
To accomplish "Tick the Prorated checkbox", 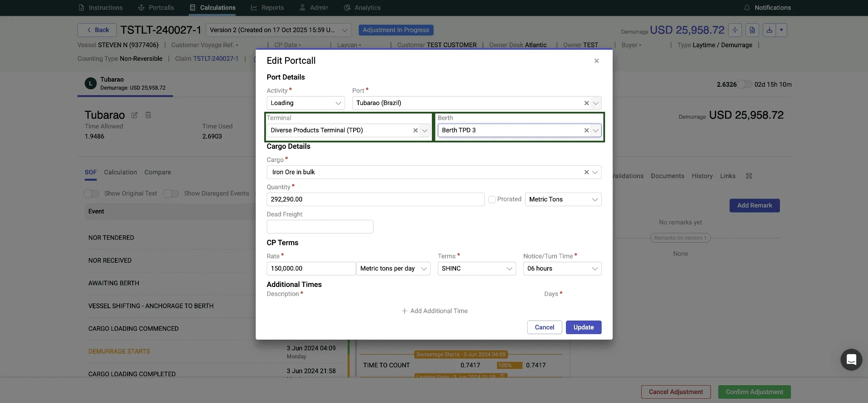I will [x=492, y=199].
